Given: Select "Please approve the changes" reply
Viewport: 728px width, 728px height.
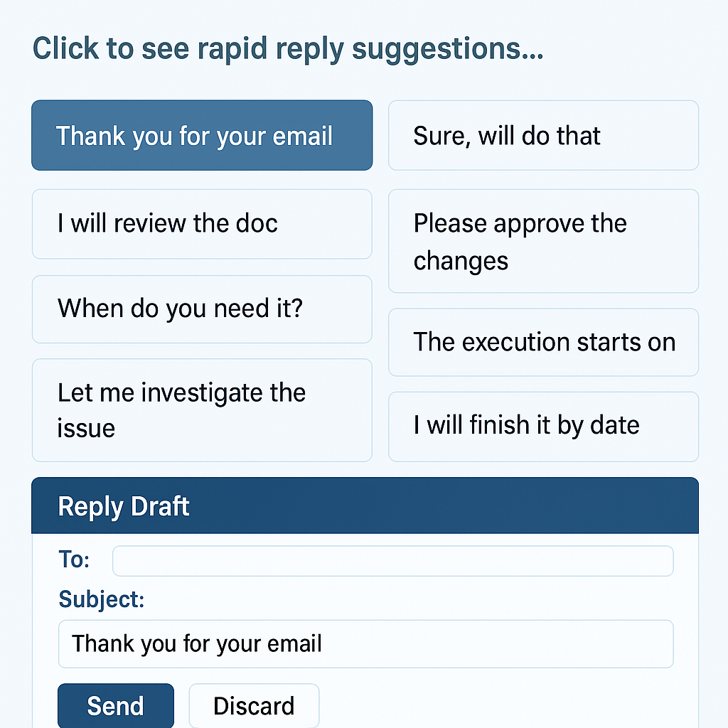Looking at the screenshot, I should click(x=543, y=242).
